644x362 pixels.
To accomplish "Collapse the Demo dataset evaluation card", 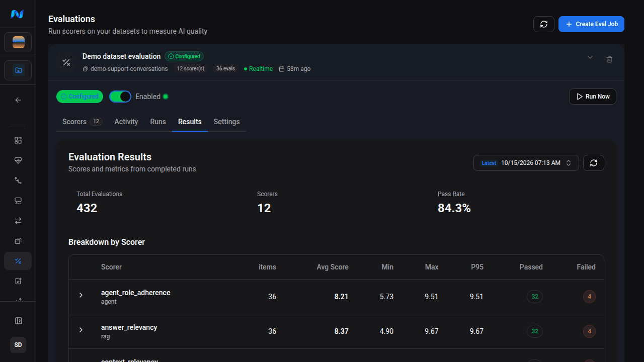I will [590, 57].
